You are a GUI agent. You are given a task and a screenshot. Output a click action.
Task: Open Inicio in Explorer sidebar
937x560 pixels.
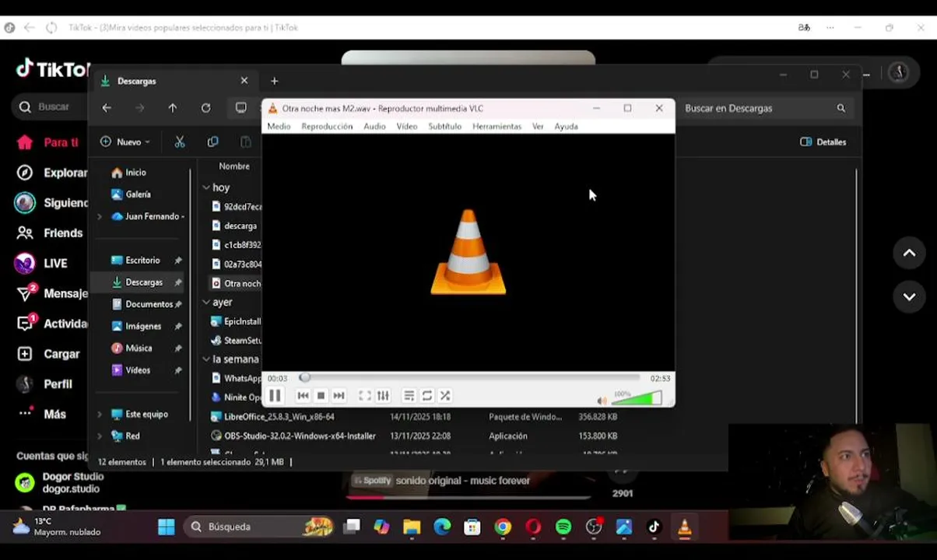tap(129, 173)
